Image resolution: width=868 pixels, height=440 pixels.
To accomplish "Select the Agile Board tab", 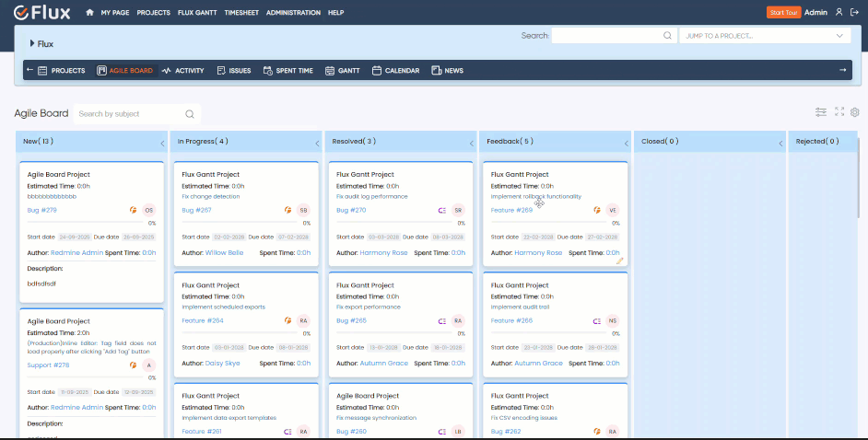I will pyautogui.click(x=125, y=70).
